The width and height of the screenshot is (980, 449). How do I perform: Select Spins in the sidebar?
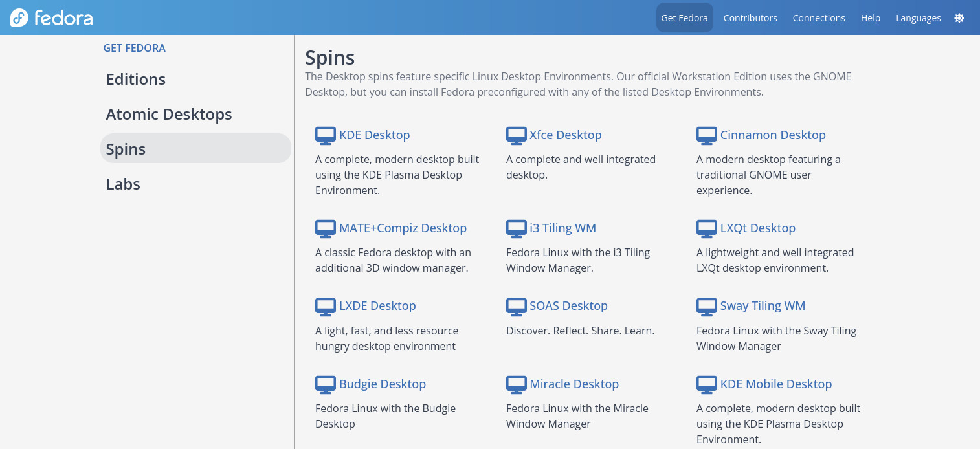195,149
